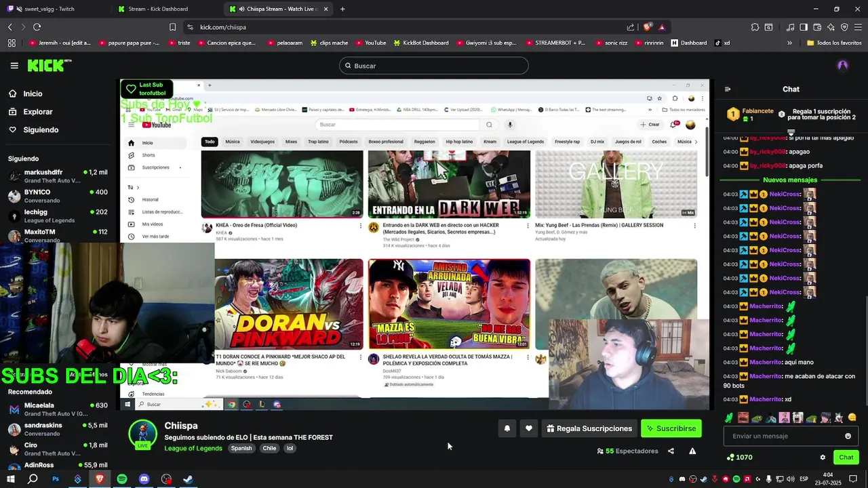Image resolution: width=868 pixels, height=488 pixels.
Task: Open the xd TikTok bookmark
Action: point(722,43)
